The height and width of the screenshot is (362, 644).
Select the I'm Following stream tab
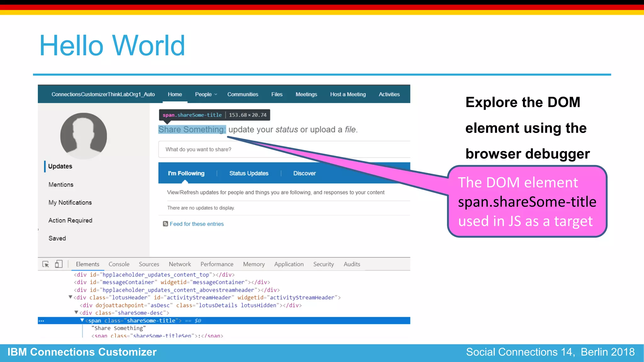pyautogui.click(x=186, y=173)
